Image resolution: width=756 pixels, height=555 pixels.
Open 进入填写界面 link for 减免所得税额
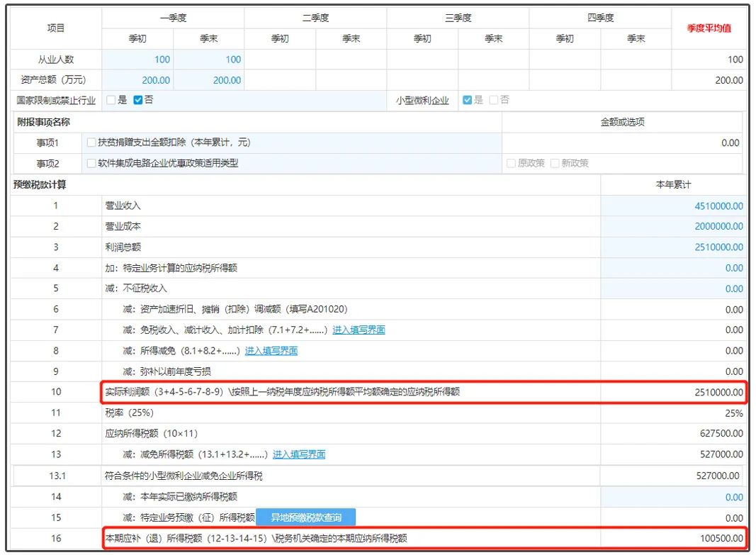tap(299, 454)
